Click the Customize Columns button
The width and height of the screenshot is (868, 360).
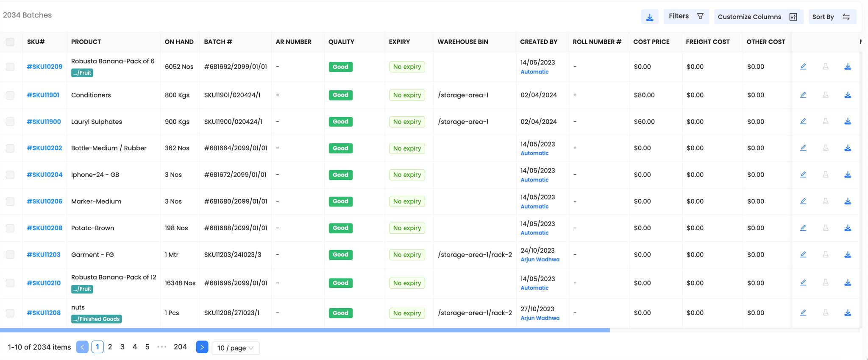(757, 17)
